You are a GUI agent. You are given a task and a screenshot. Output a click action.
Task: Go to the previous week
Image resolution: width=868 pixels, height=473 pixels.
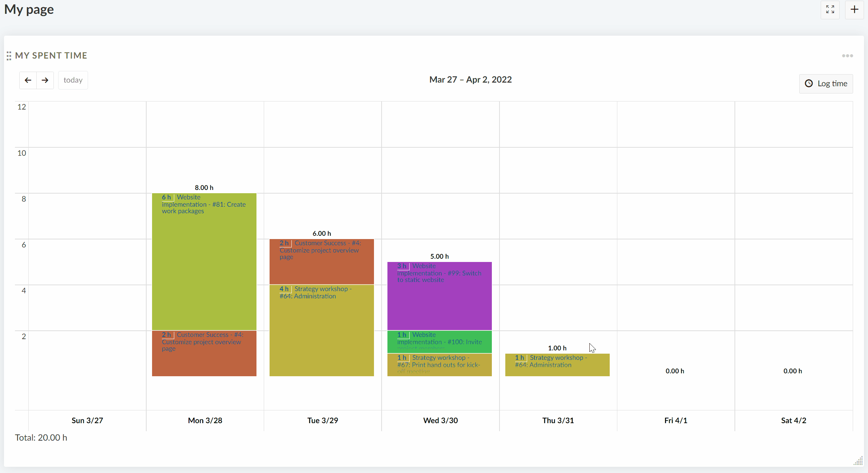[28, 80]
